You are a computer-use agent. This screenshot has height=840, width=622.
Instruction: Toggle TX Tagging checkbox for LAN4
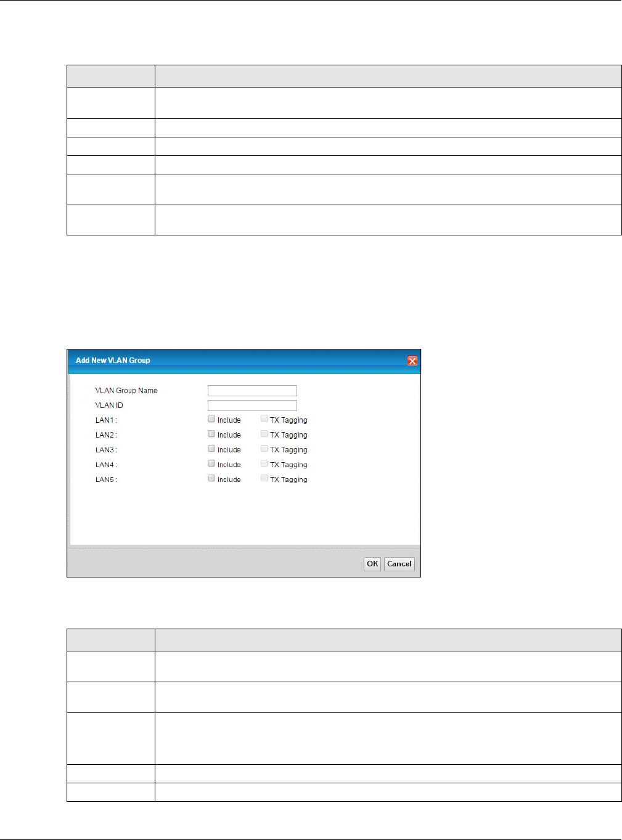264,463
